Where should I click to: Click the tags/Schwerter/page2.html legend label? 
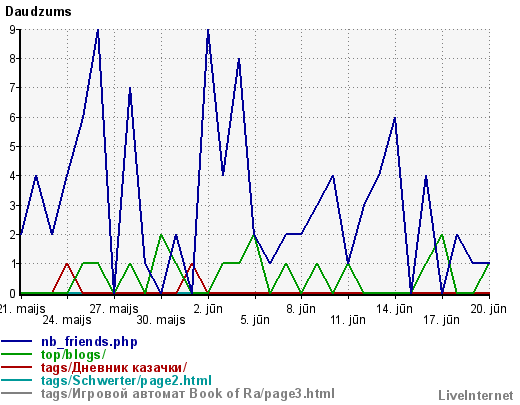pos(126,380)
